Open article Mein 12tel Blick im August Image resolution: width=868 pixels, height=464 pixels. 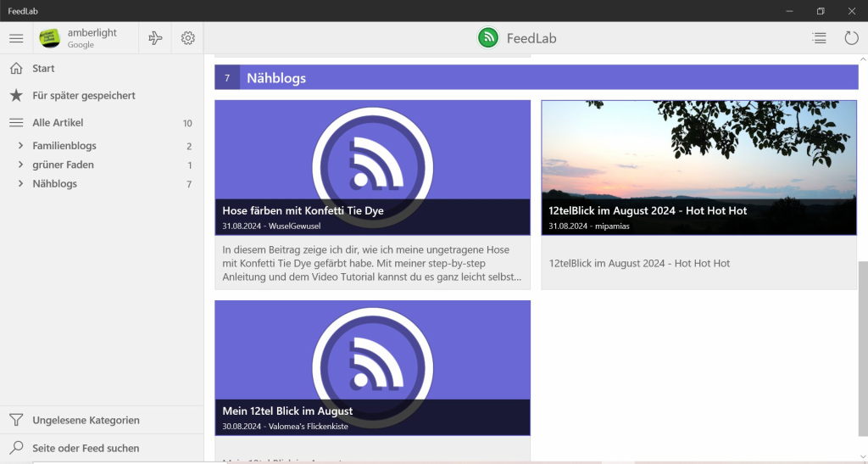pyautogui.click(x=287, y=411)
